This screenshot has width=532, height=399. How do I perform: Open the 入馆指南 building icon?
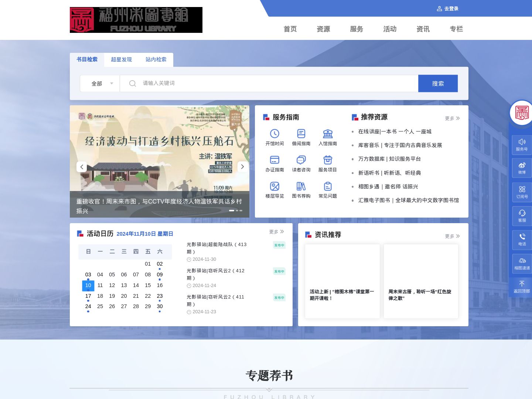pyautogui.click(x=328, y=134)
